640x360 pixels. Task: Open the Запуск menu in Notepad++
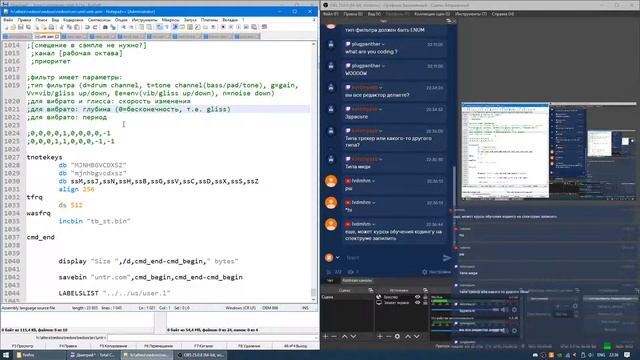[190, 20]
